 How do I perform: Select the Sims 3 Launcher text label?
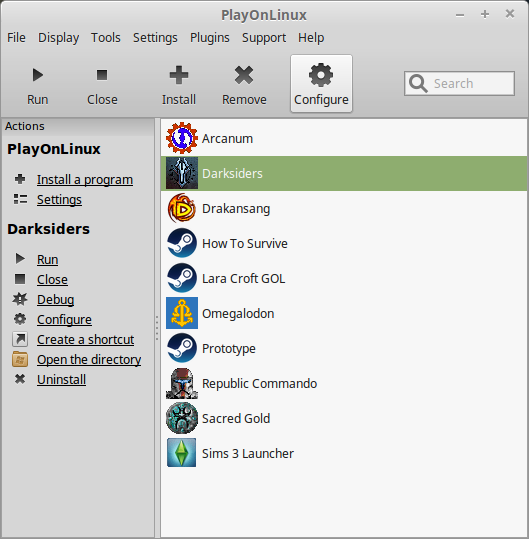click(x=247, y=453)
